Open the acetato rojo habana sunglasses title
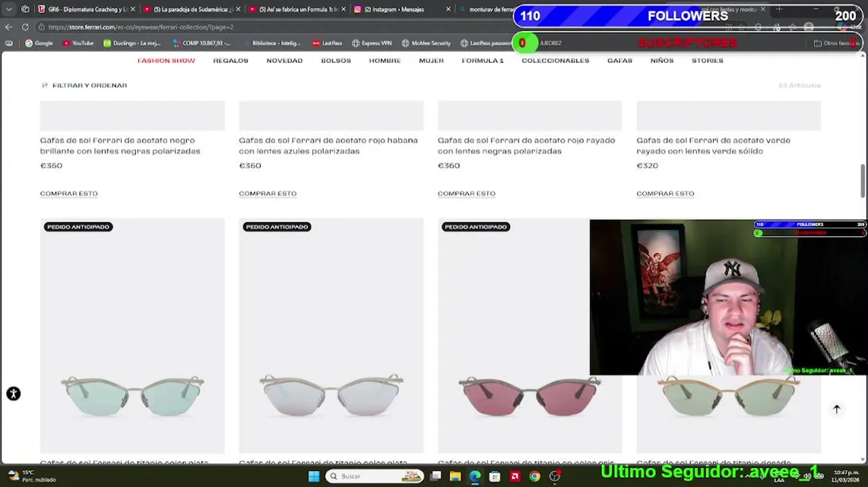The height and width of the screenshot is (487, 868). tap(329, 145)
